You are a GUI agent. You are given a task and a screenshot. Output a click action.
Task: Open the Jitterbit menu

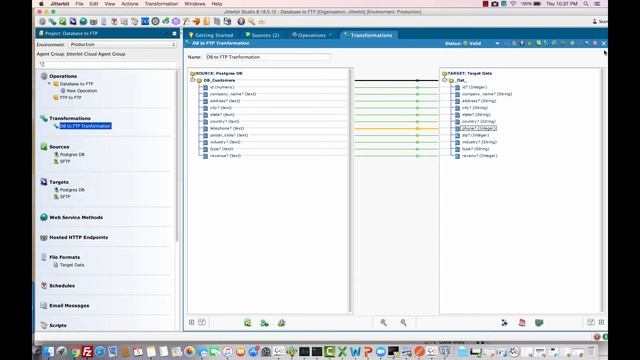pos(60,4)
